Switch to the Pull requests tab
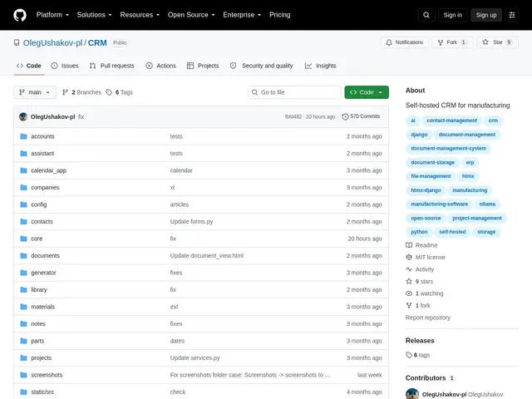 [111, 66]
